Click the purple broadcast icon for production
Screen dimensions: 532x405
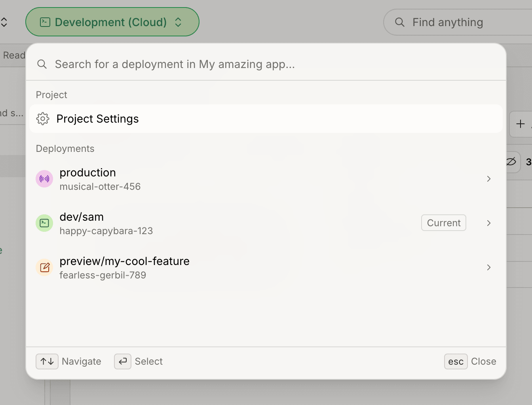tap(44, 179)
